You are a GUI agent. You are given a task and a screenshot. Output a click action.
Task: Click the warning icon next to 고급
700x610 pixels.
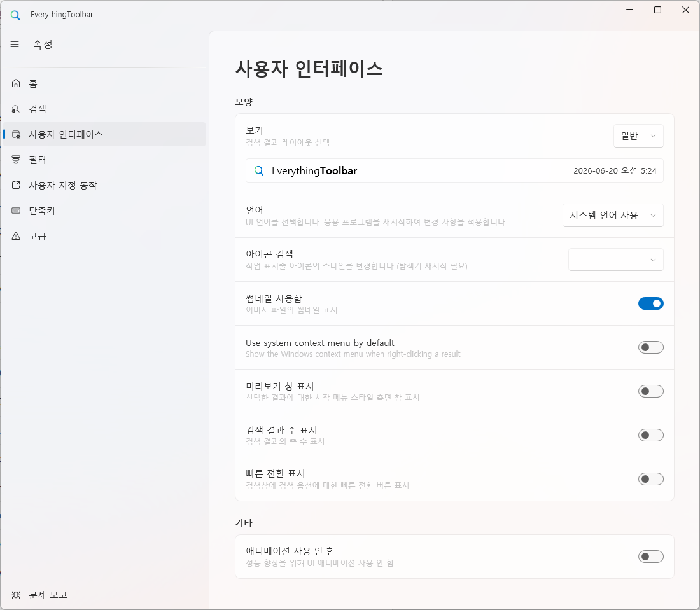pyautogui.click(x=16, y=236)
